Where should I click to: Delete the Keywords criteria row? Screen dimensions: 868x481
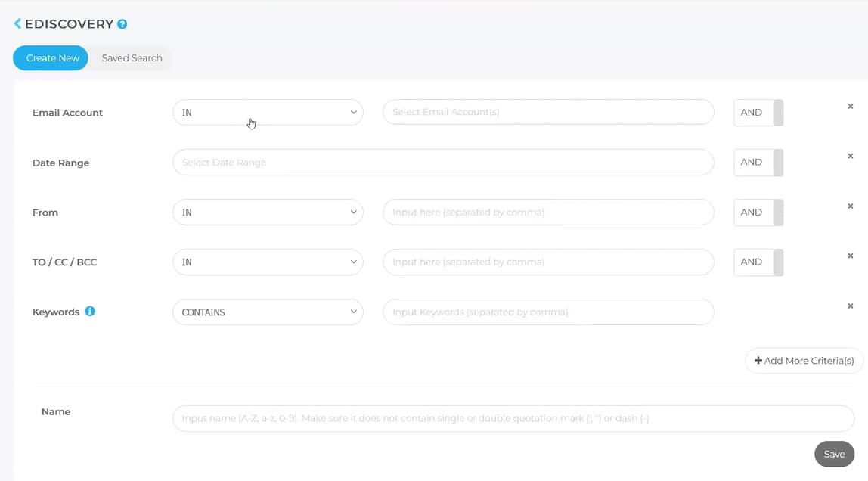(x=850, y=306)
